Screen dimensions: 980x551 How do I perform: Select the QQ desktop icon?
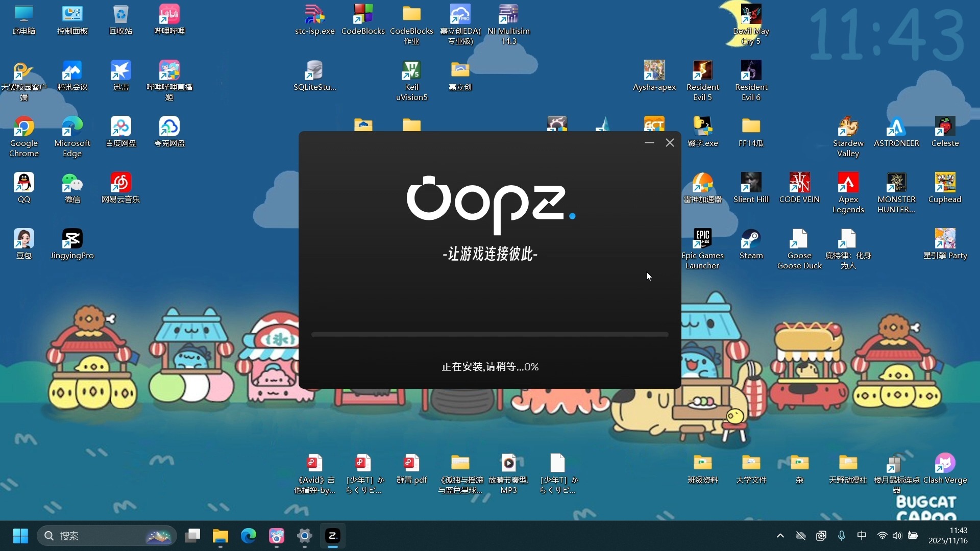(x=24, y=189)
